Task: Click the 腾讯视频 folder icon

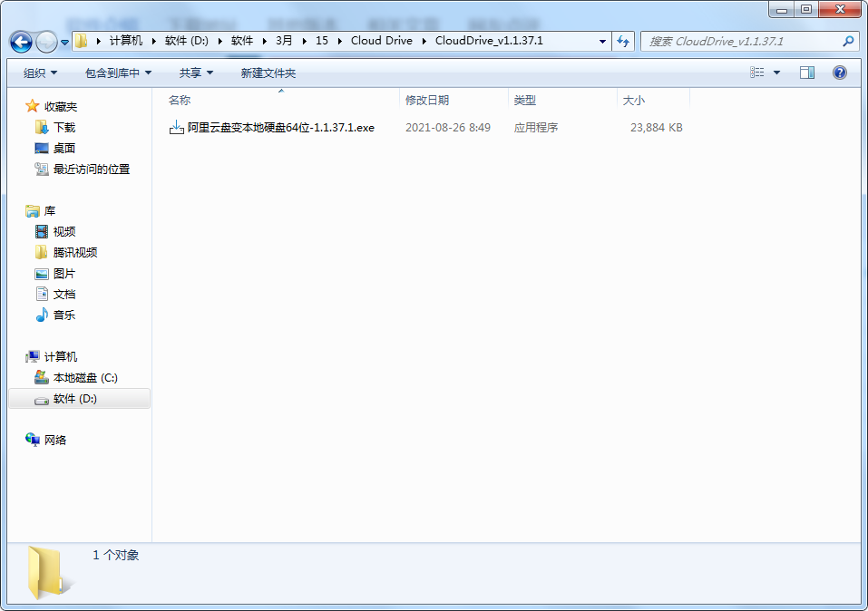Action: coord(42,252)
